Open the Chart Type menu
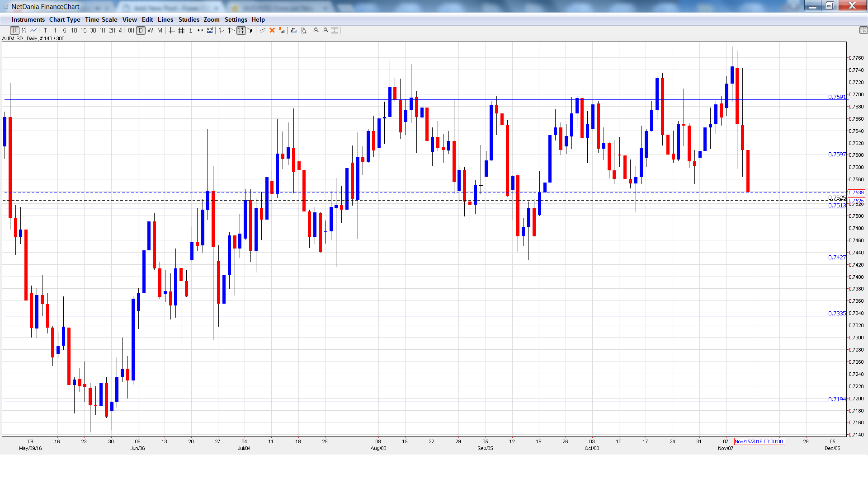Image resolution: width=868 pixels, height=488 pixels. [x=65, y=19]
